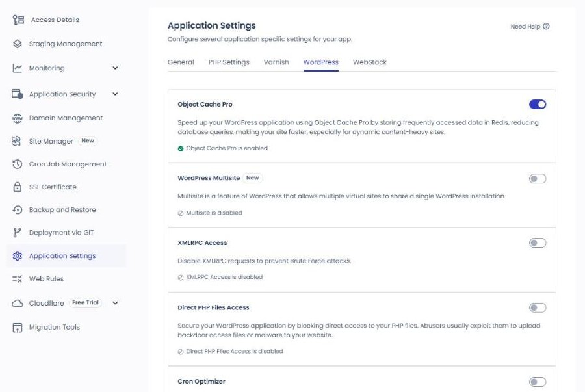Click the Monitoring chart icon

coord(18,68)
